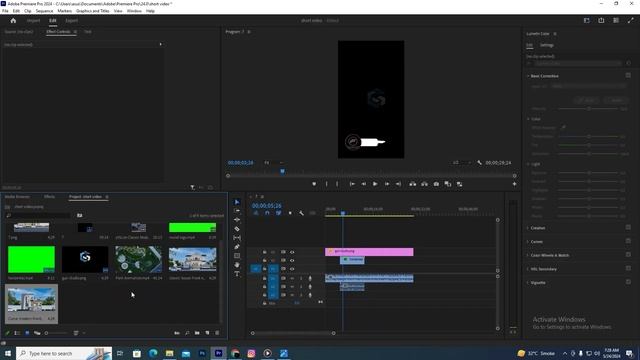Select the Selection tool in timeline toolbar
This screenshot has height=360, width=640.
(x=237, y=202)
